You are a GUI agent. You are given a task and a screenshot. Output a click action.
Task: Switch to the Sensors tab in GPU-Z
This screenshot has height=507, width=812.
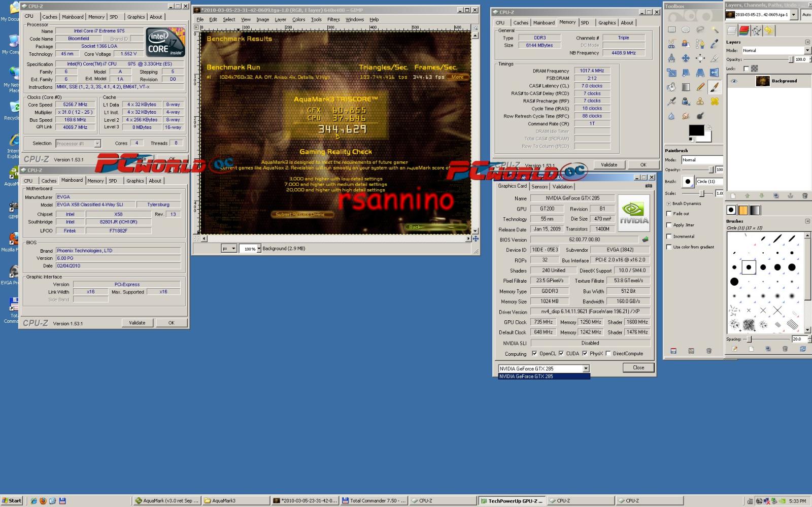coord(539,186)
